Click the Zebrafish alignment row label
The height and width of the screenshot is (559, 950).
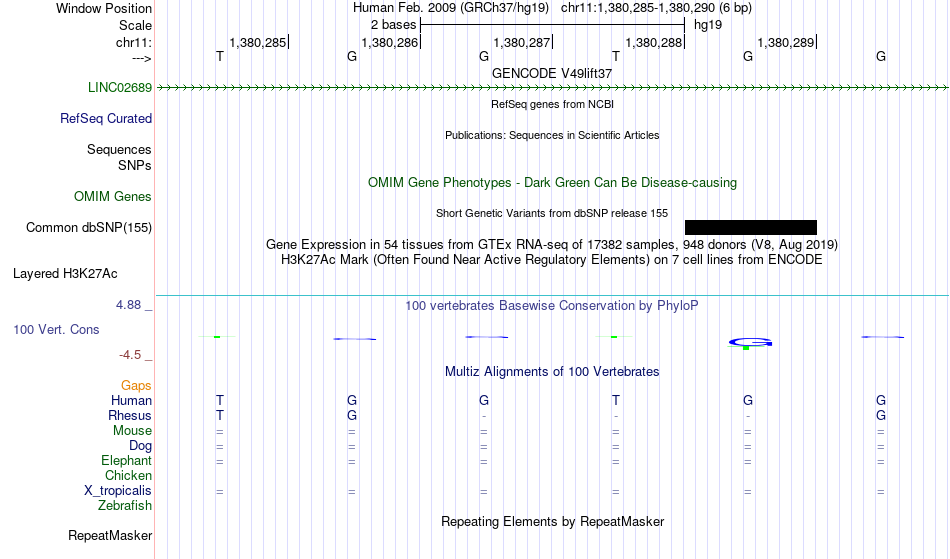pos(125,505)
